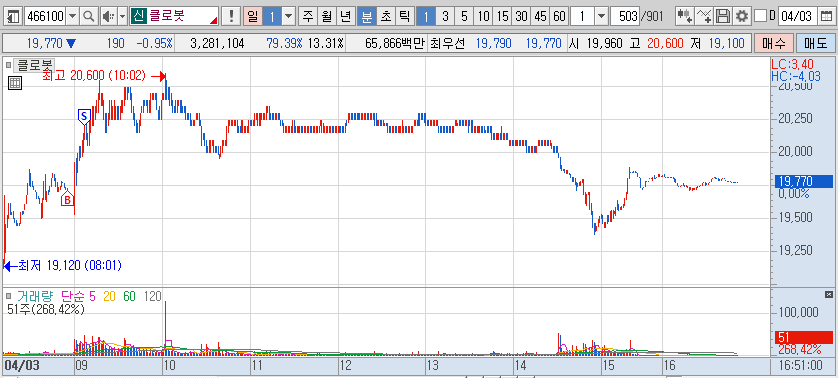Choose the 45-minute interval button
This screenshot has height=378, width=838.
pos(540,17)
